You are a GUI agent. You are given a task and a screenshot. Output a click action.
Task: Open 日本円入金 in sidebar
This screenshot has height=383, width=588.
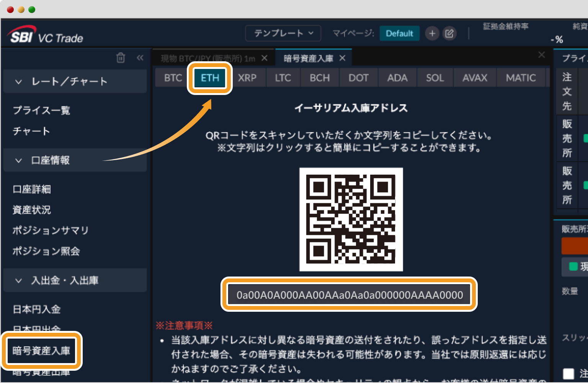coord(37,309)
